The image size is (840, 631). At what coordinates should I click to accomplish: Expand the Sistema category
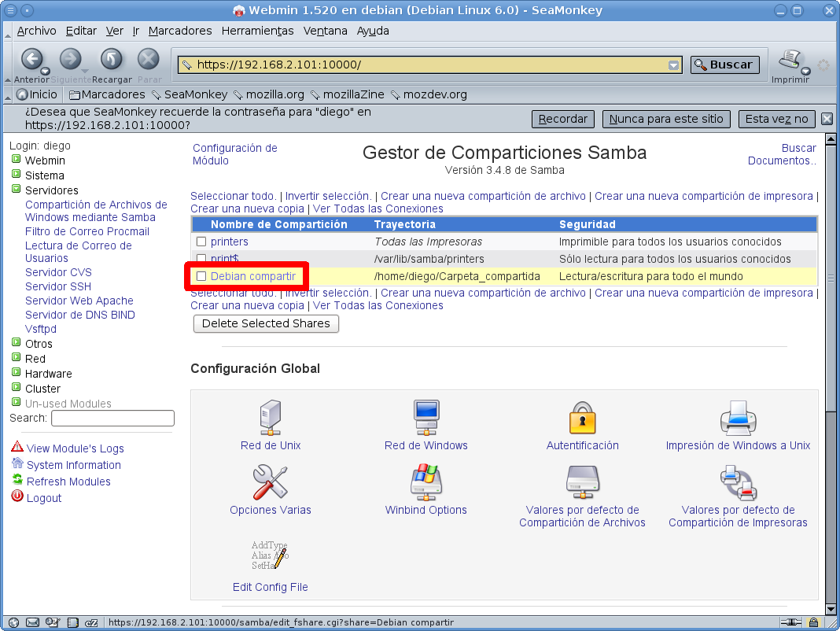pos(16,174)
